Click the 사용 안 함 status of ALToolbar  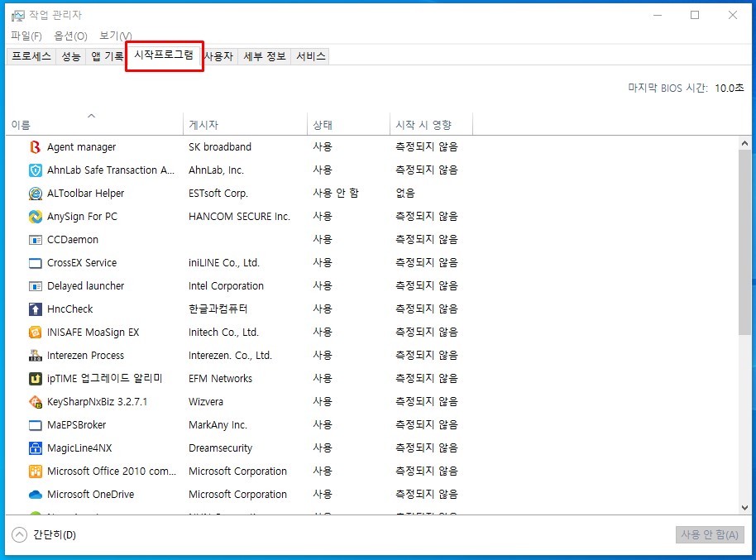coord(336,193)
